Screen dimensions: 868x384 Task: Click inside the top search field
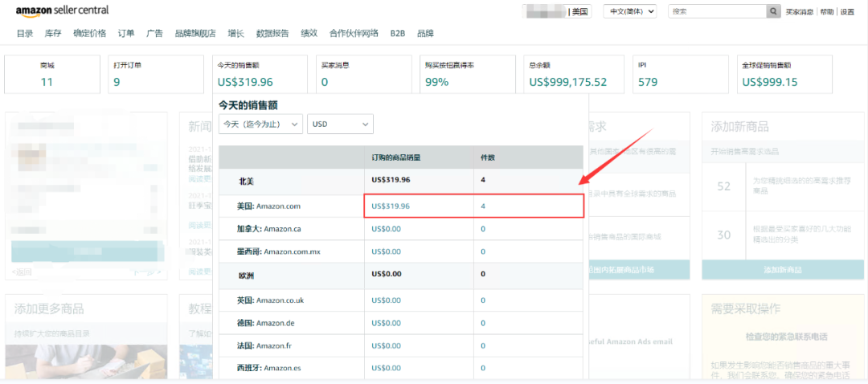tap(715, 11)
